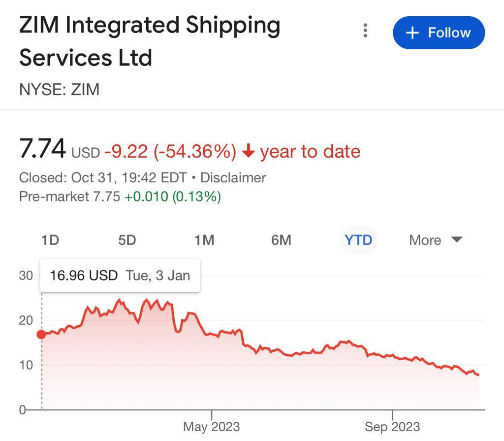504x441 pixels.
Task: Click the NYSE: ZIM ticker text
Action: click(59, 90)
